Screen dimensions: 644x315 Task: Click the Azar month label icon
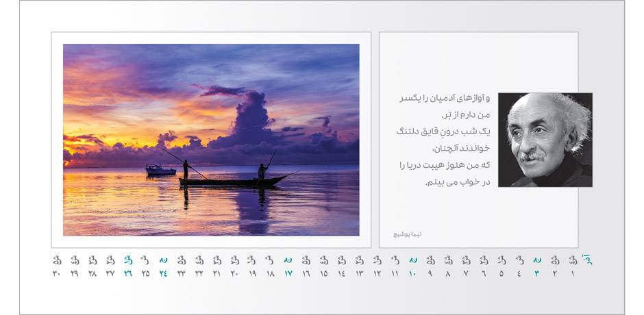pyautogui.click(x=586, y=260)
